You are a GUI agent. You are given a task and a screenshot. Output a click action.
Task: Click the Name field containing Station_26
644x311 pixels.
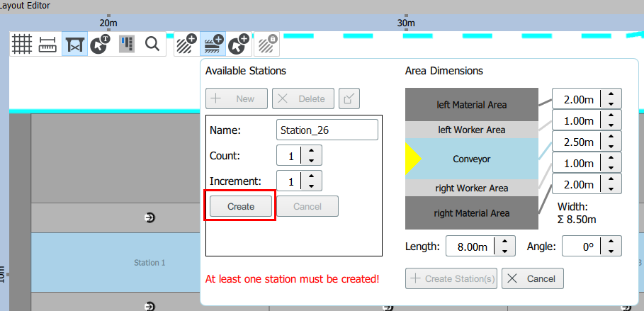tap(327, 130)
